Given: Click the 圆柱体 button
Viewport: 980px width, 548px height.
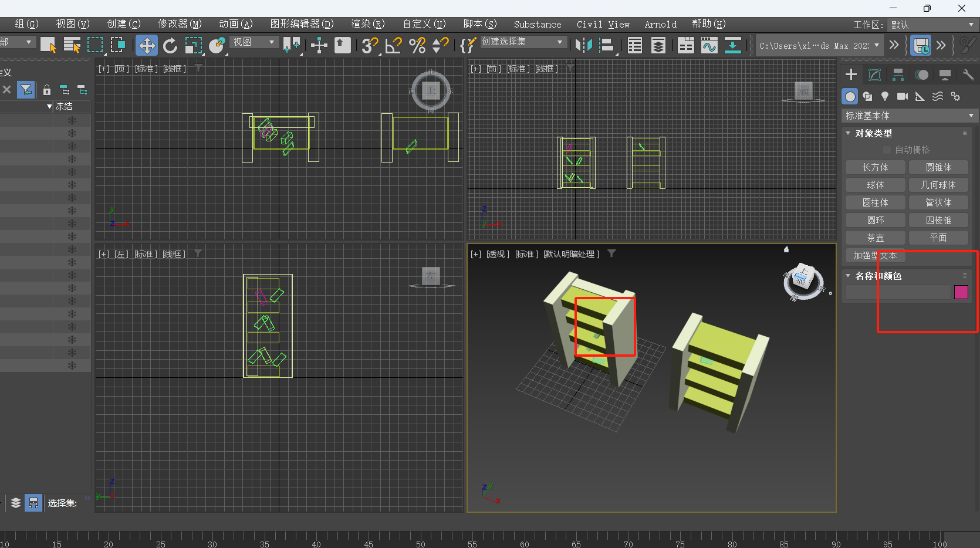Looking at the screenshot, I should click(875, 203).
